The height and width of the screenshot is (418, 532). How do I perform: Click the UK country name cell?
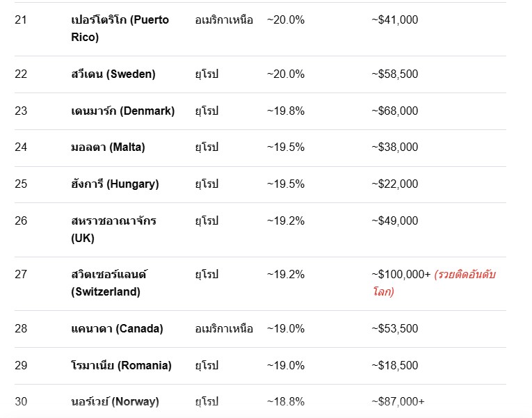[x=113, y=230]
